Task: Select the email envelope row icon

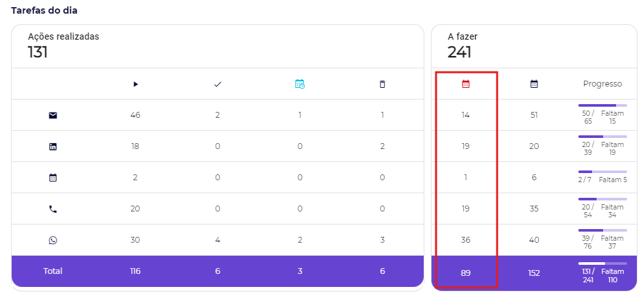Action: 53,115
